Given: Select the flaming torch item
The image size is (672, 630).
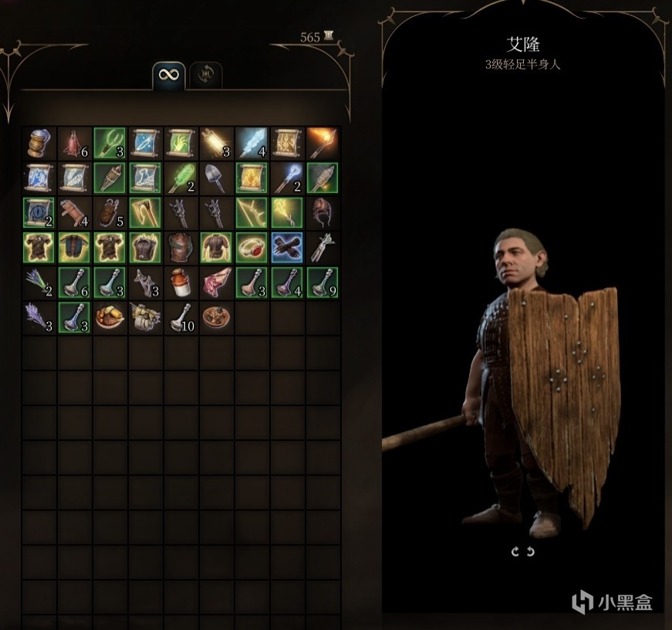Looking at the screenshot, I should (322, 143).
